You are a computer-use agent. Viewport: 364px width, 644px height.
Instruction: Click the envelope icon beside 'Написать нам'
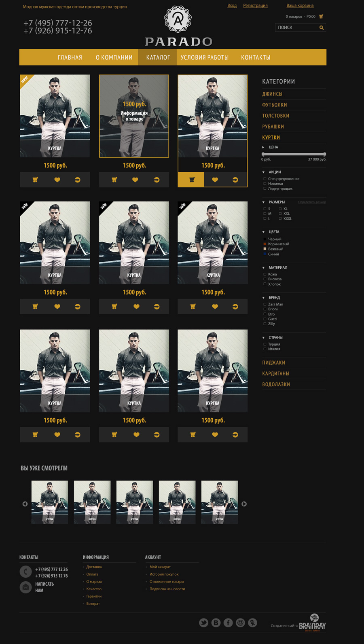(25, 587)
